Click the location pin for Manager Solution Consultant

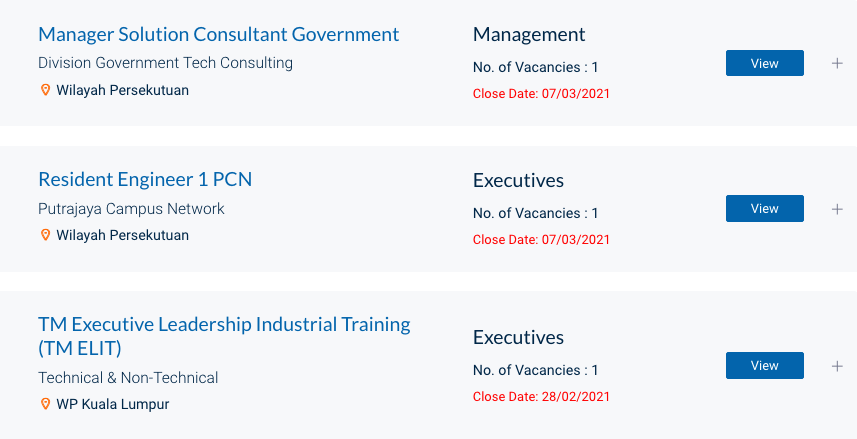45,90
